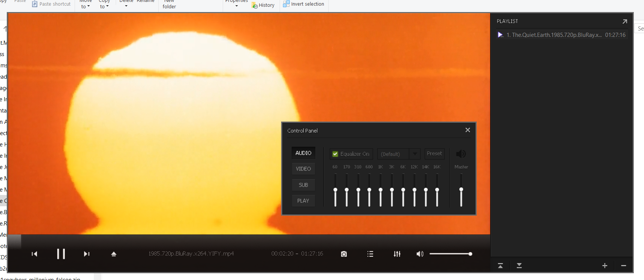This screenshot has width=644, height=280.
Task: Click the PLAYLIST panel header
Action: tap(507, 21)
